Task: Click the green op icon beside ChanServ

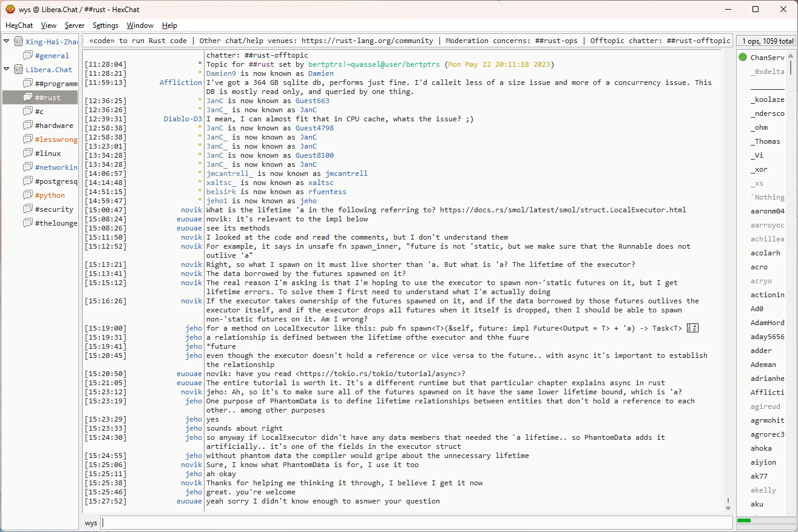Action: (743, 58)
